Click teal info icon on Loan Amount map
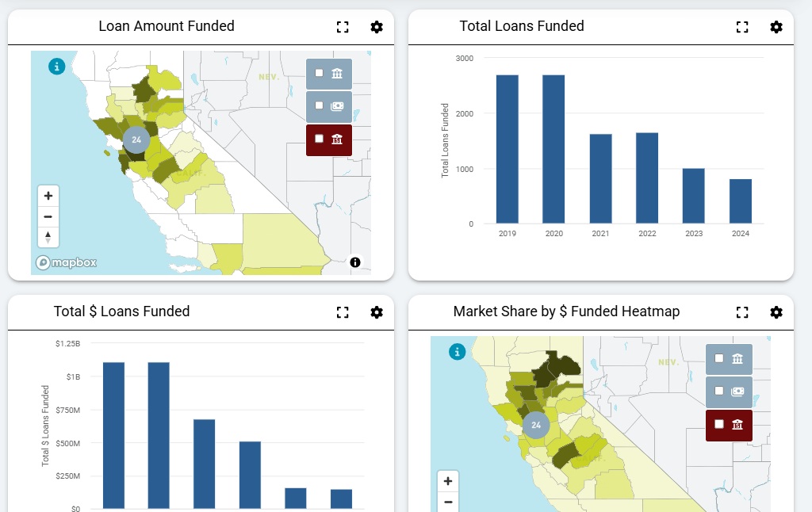812x512 pixels. point(56,67)
